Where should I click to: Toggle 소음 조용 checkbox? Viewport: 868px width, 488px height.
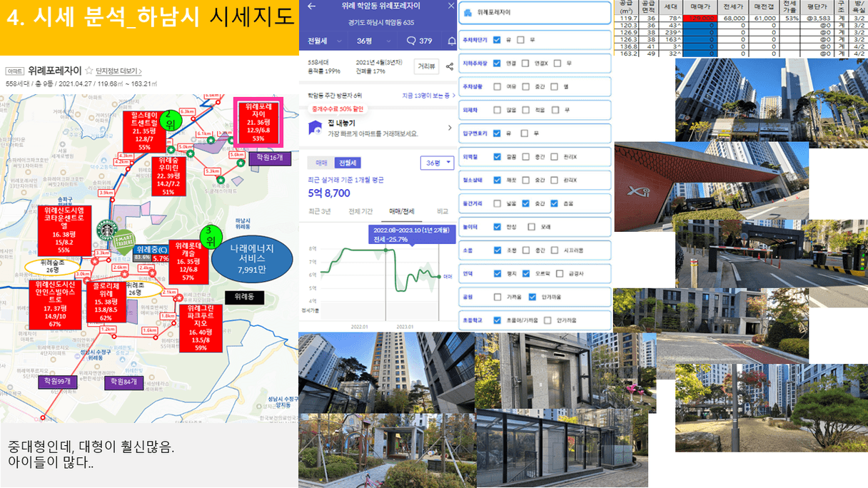click(x=497, y=250)
